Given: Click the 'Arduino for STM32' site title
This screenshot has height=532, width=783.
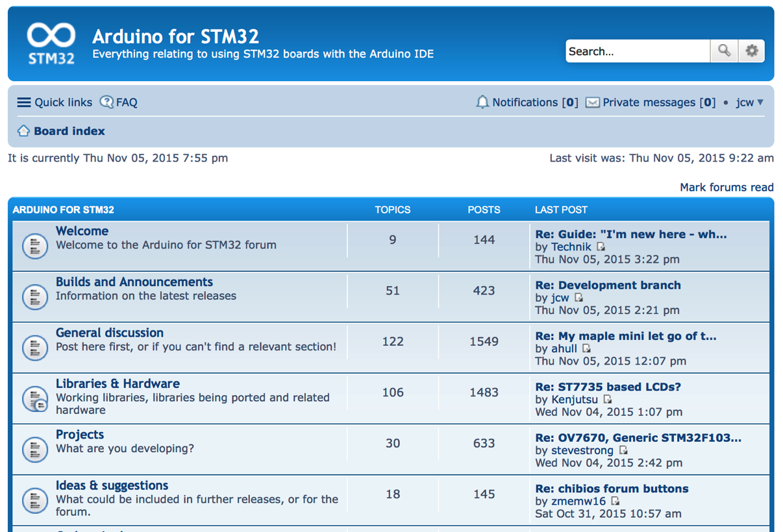Looking at the screenshot, I should pos(176,36).
